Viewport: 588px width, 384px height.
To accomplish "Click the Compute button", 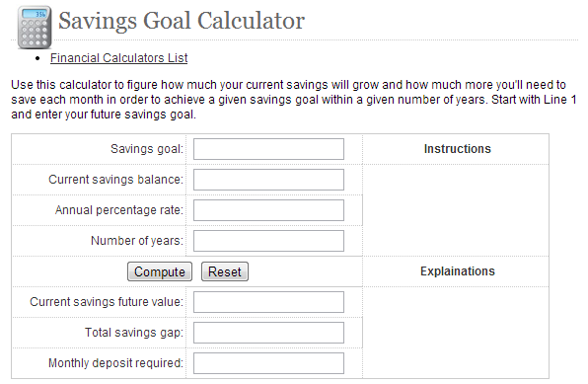I will point(160,271).
